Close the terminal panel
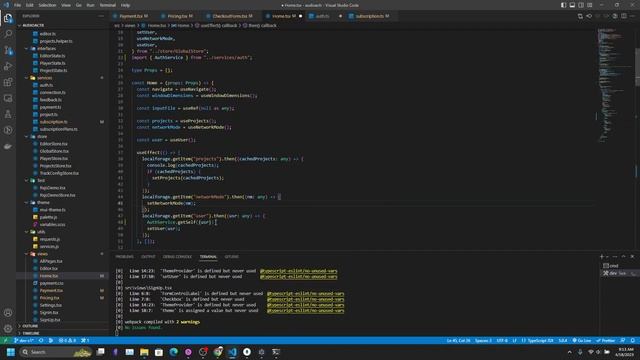Screen dimensions: 640x360 pos(632,256)
